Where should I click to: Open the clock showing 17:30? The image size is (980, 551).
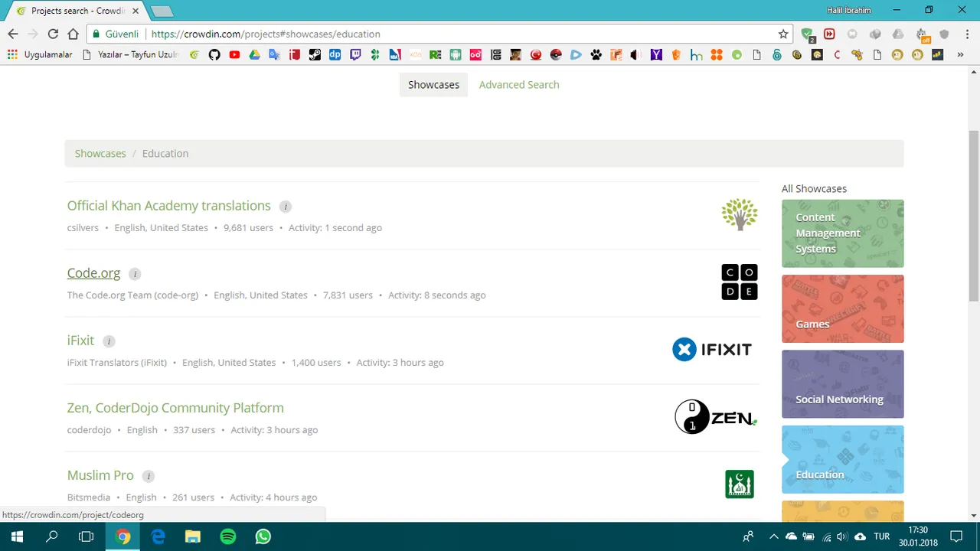click(x=918, y=536)
